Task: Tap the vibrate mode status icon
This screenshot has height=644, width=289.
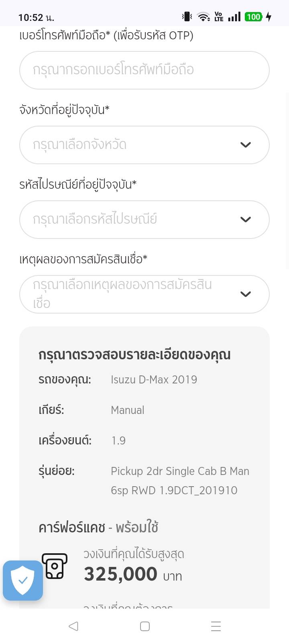Action: pyautogui.click(x=187, y=17)
